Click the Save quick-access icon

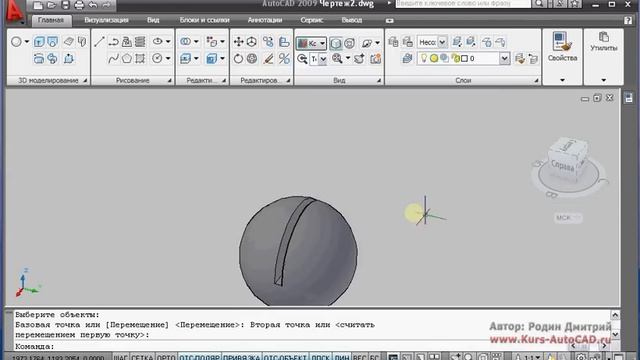[65, 5]
